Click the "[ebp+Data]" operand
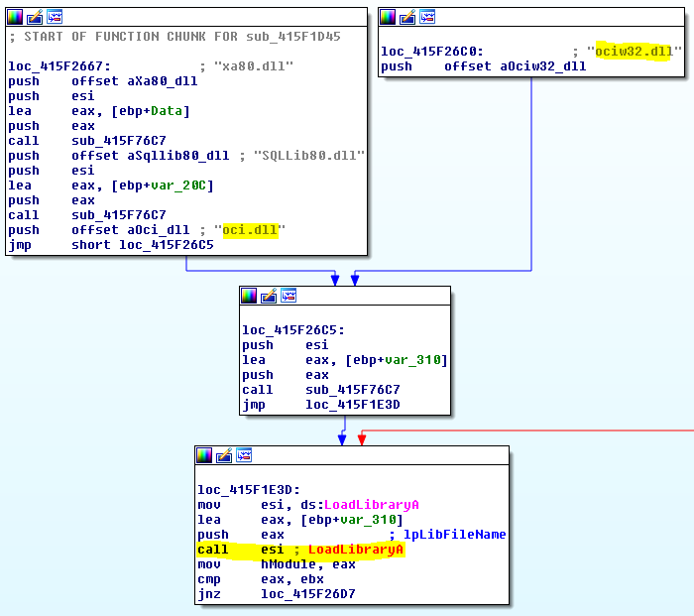The height and width of the screenshot is (616, 694). tap(151, 111)
